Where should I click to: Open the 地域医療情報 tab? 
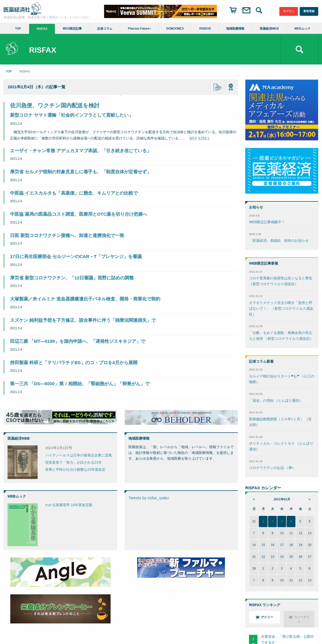tap(235, 29)
